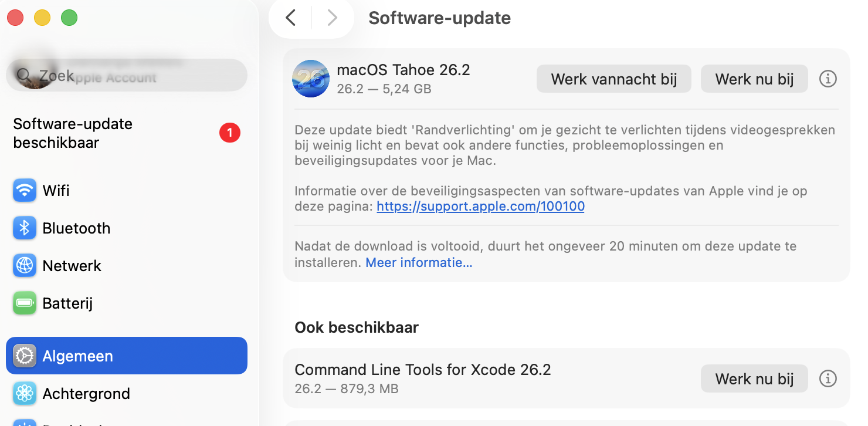This screenshot has height=426, width=868.
Task: Open the magnifying glass search icon
Action: tap(23, 75)
